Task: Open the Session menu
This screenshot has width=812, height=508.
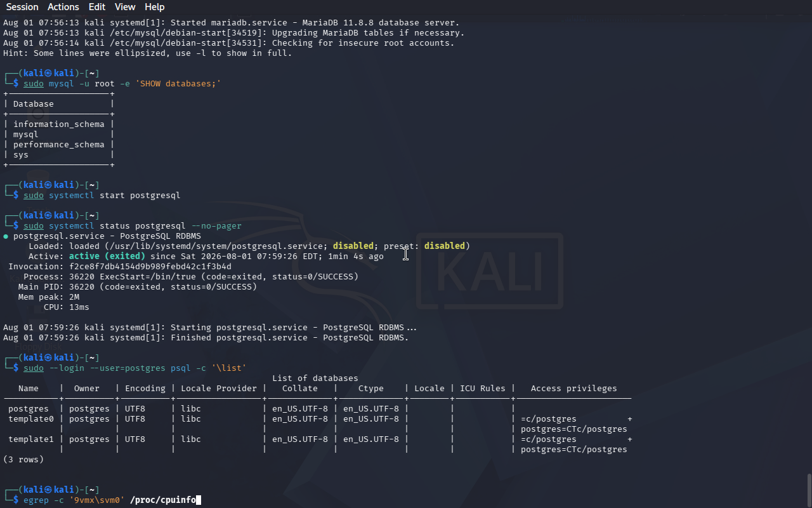Action: (x=22, y=7)
